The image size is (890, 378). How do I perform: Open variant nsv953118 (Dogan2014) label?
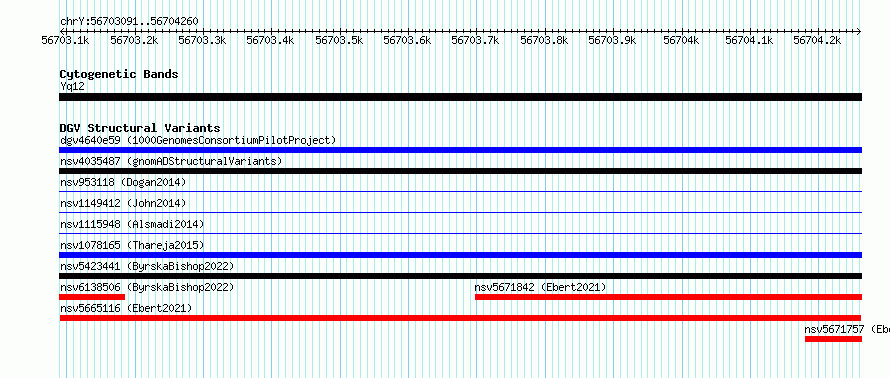tap(123, 182)
